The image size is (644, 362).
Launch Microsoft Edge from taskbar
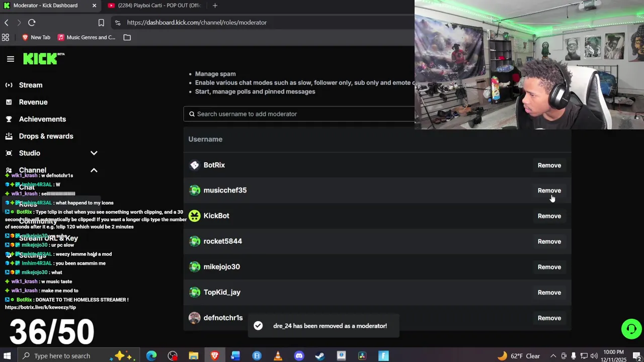pos(151,356)
